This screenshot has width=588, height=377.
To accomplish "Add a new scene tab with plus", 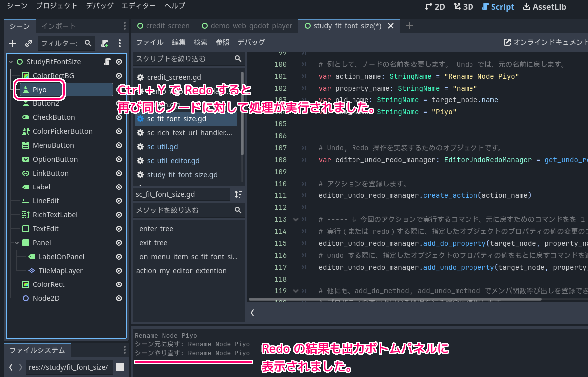I will pos(409,26).
